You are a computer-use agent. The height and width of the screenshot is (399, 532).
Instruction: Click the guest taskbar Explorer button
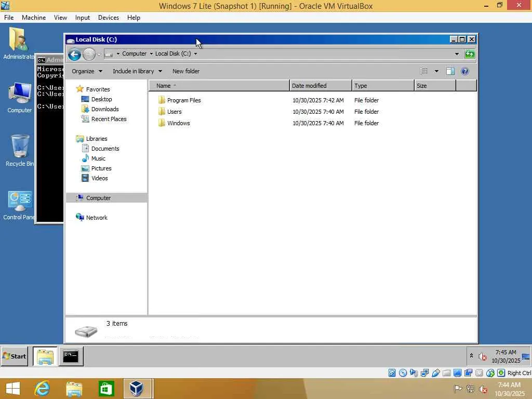(45, 356)
